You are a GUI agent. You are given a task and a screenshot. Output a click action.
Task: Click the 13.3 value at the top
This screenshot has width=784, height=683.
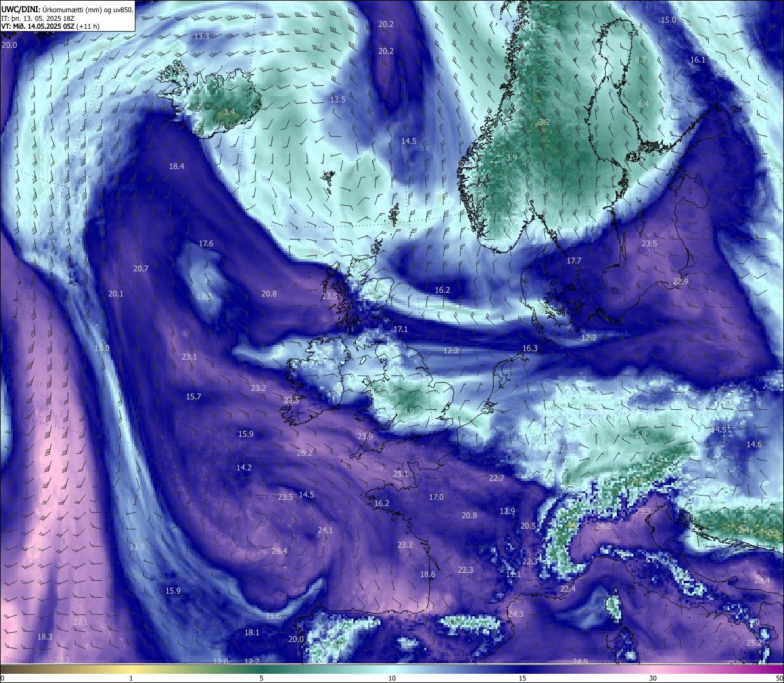coord(202,36)
